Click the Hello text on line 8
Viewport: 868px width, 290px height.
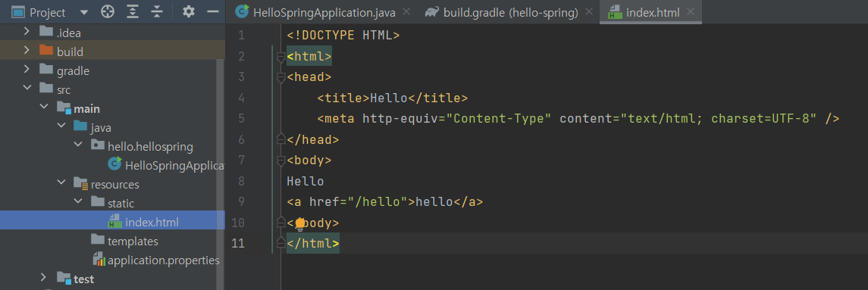(x=305, y=182)
